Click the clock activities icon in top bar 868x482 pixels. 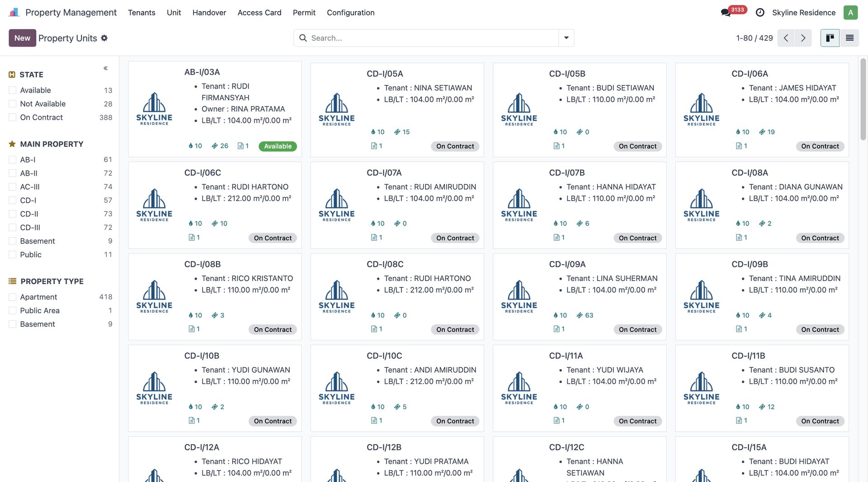pyautogui.click(x=760, y=13)
